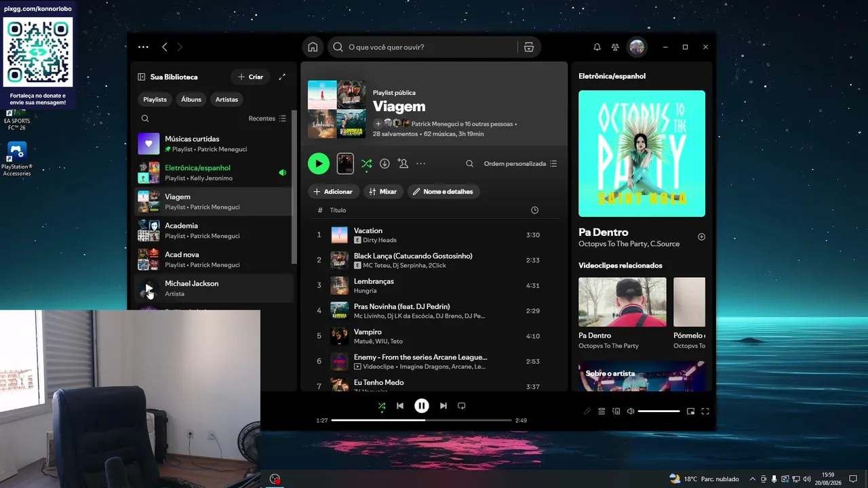Click the Criar button
The height and width of the screenshot is (488, 868).
tap(250, 77)
